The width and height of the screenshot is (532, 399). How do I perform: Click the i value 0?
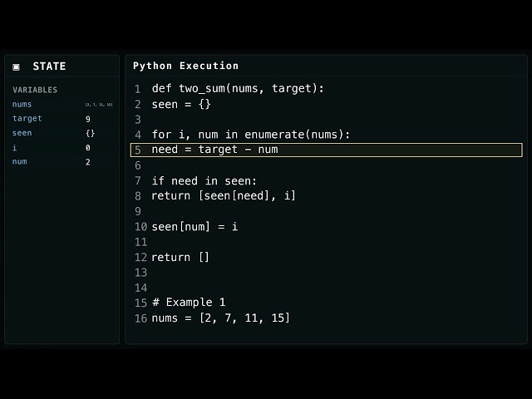tap(88, 148)
